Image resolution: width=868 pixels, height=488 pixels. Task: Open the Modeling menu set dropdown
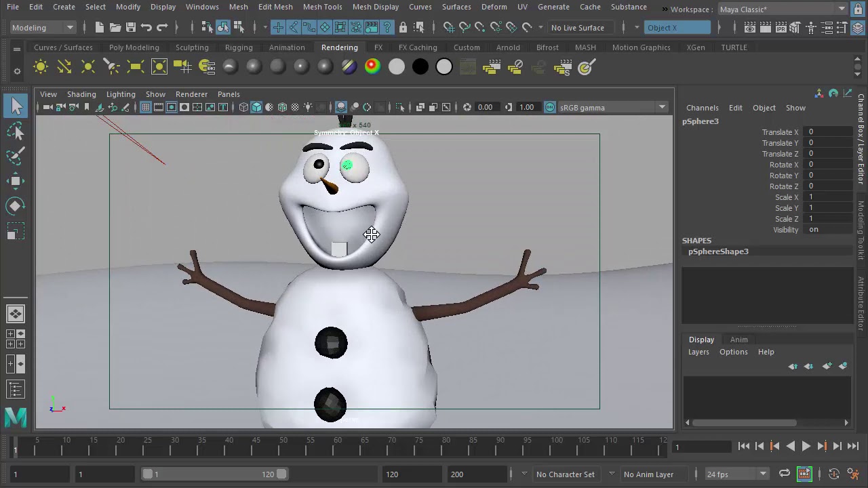pyautogui.click(x=43, y=28)
